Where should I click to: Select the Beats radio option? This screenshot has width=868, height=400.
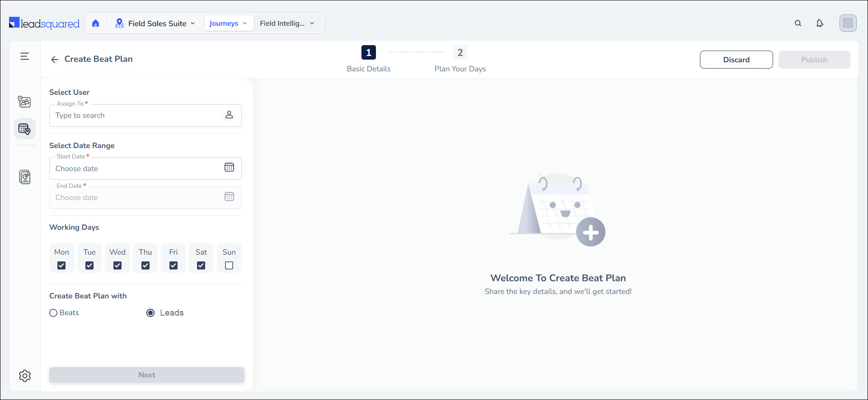tap(53, 313)
